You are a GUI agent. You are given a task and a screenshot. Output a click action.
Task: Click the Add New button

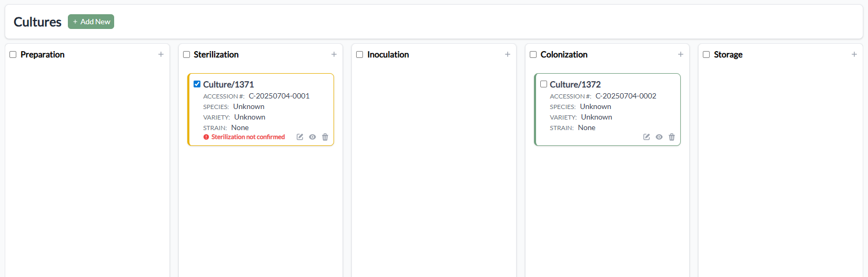point(91,22)
